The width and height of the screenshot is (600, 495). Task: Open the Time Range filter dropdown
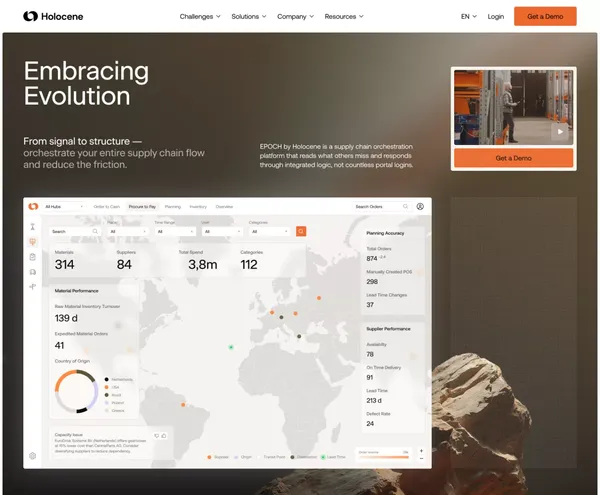(175, 231)
